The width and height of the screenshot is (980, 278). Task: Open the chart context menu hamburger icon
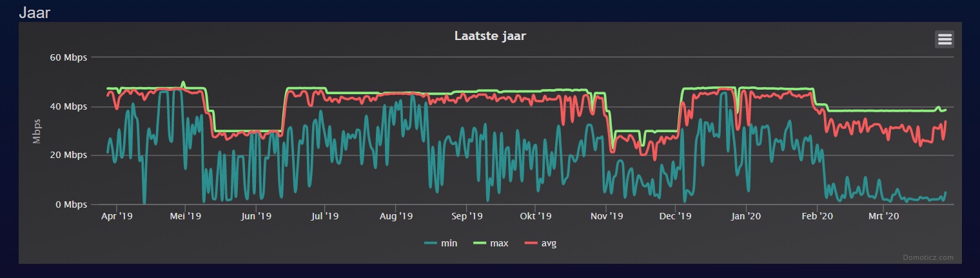click(x=944, y=39)
